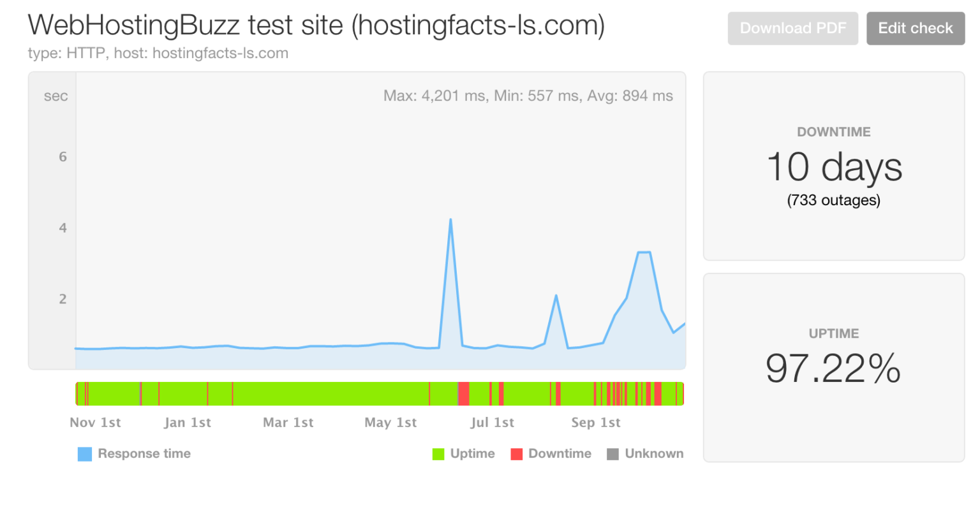
Task: Click the Sep 1st axis label
Action: 596,422
